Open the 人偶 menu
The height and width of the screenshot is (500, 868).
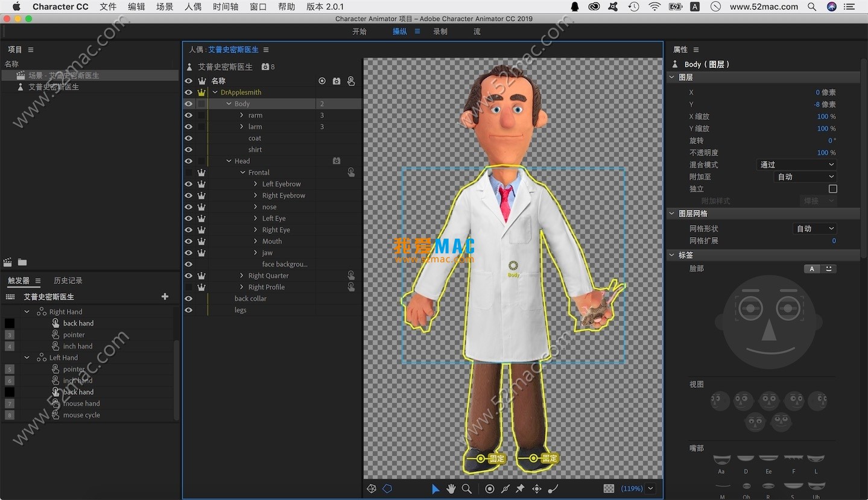pyautogui.click(x=193, y=7)
